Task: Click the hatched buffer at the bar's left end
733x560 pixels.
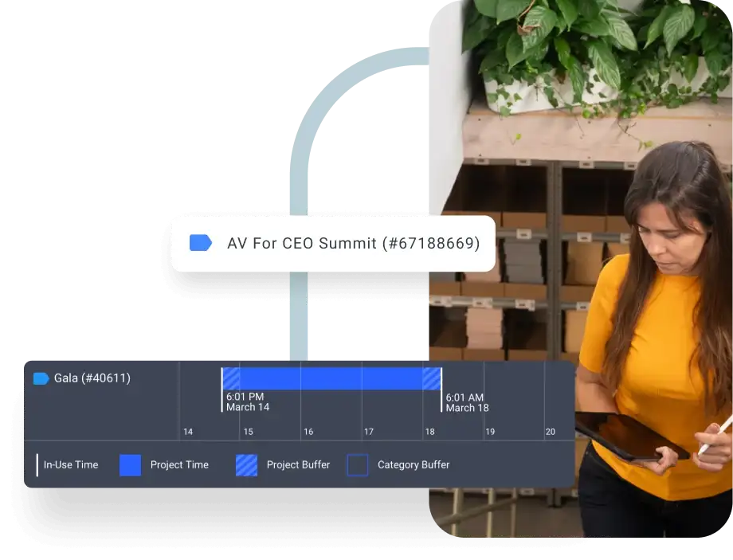Action: coord(231,378)
